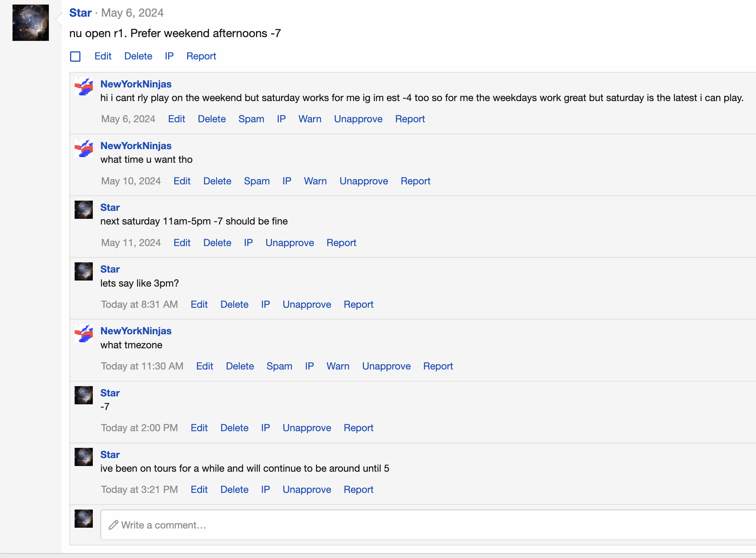The width and height of the screenshot is (756, 558).
Task: Click your avatar next to comment box
Action: point(84,519)
